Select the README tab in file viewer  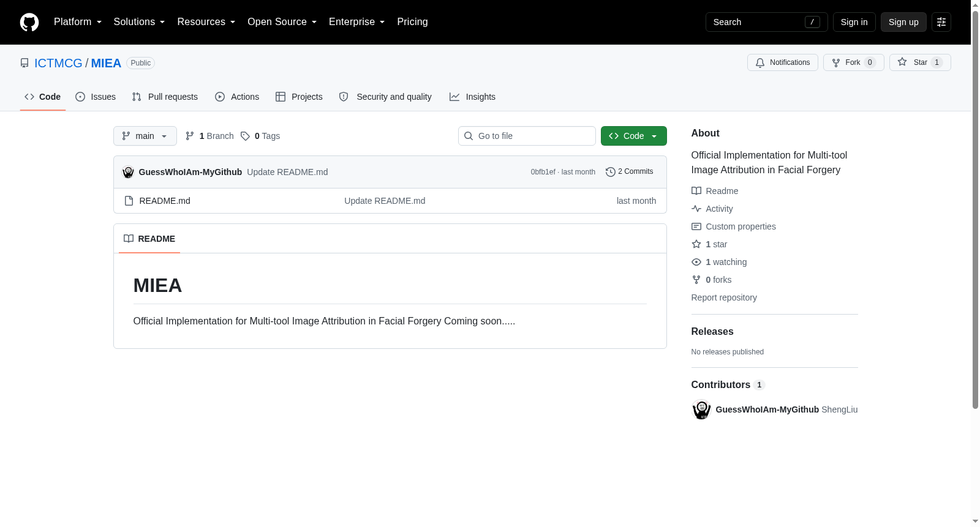tap(149, 239)
